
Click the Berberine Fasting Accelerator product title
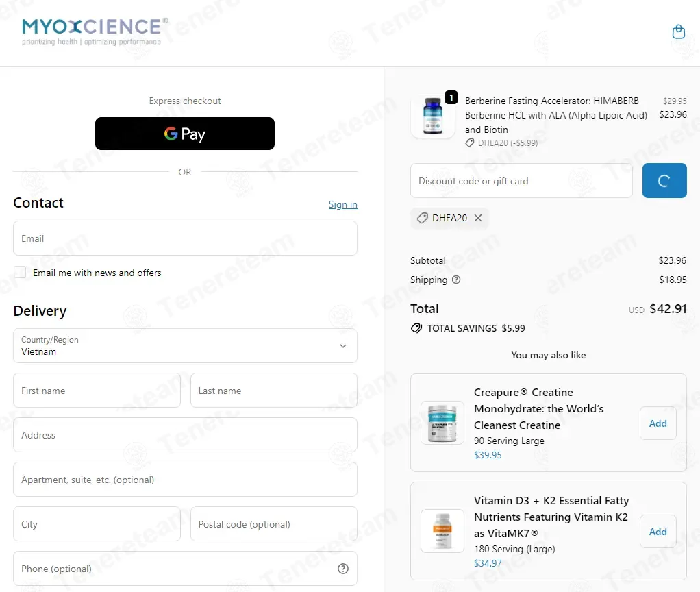pyautogui.click(x=555, y=115)
